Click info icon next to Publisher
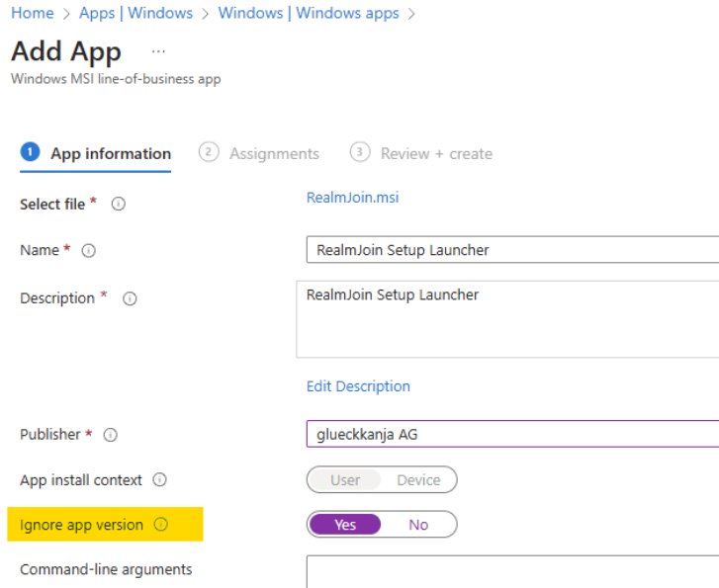Image resolution: width=719 pixels, height=588 pixels. pos(111,435)
